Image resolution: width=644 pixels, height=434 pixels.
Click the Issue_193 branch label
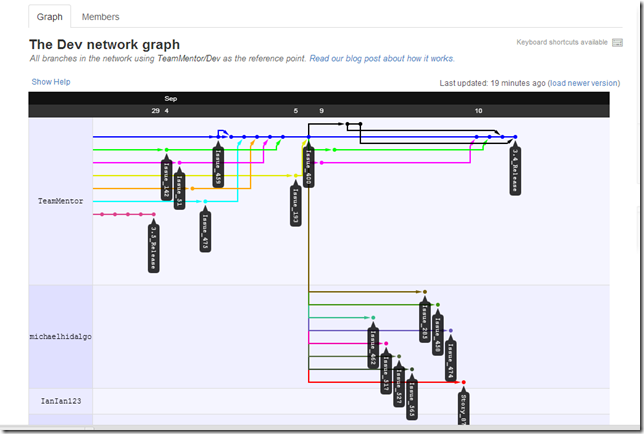point(296,205)
